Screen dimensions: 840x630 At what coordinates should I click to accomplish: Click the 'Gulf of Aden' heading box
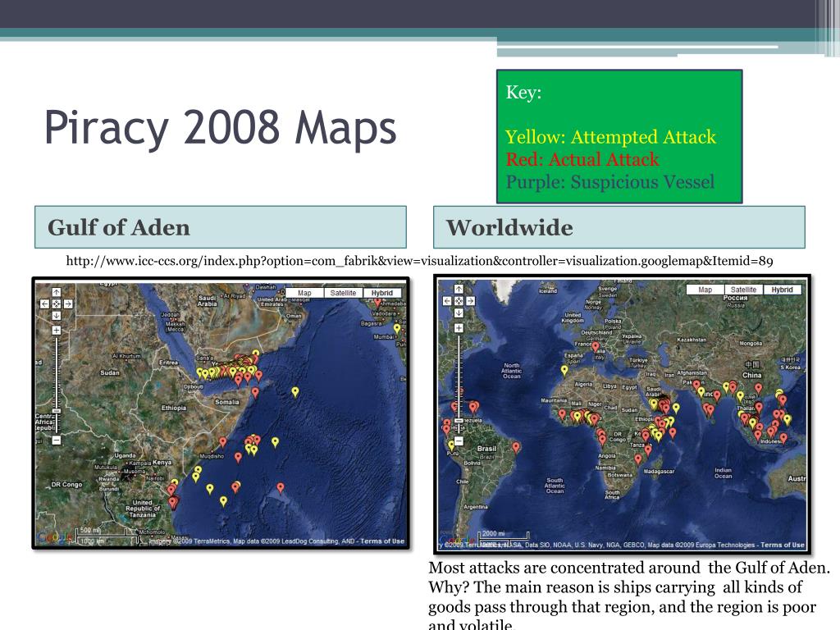pos(221,227)
